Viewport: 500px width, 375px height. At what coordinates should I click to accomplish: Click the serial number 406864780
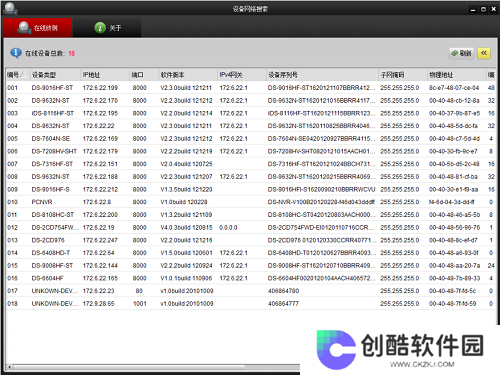[283, 291]
